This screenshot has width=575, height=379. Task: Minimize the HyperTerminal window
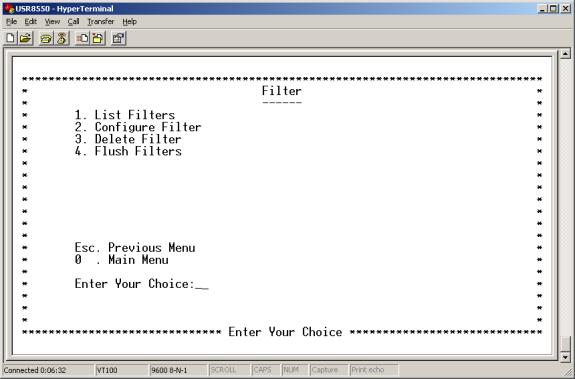coord(543,8)
